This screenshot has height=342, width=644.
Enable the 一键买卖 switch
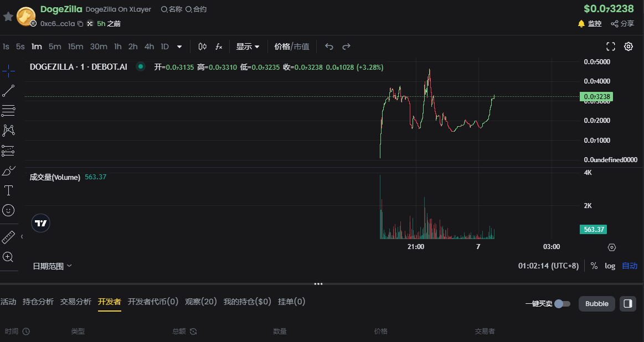[562, 304]
